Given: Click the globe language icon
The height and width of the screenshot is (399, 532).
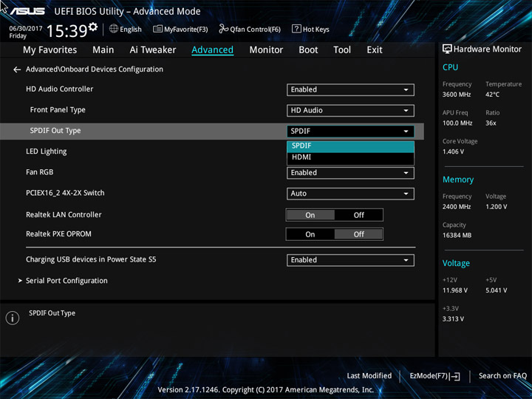Looking at the screenshot, I should click(114, 29).
